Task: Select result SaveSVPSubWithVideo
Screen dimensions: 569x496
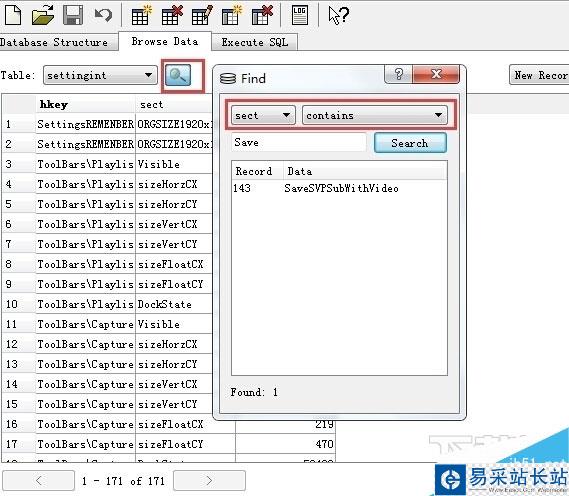Action: [341, 188]
